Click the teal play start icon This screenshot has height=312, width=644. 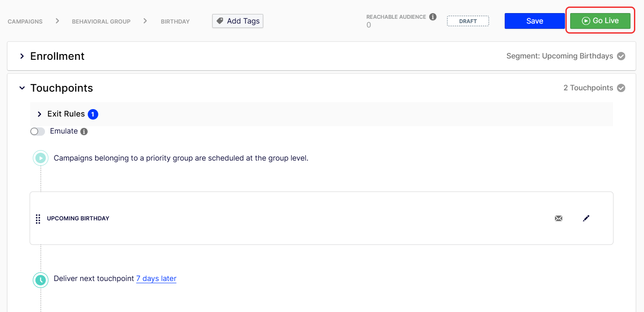point(41,158)
